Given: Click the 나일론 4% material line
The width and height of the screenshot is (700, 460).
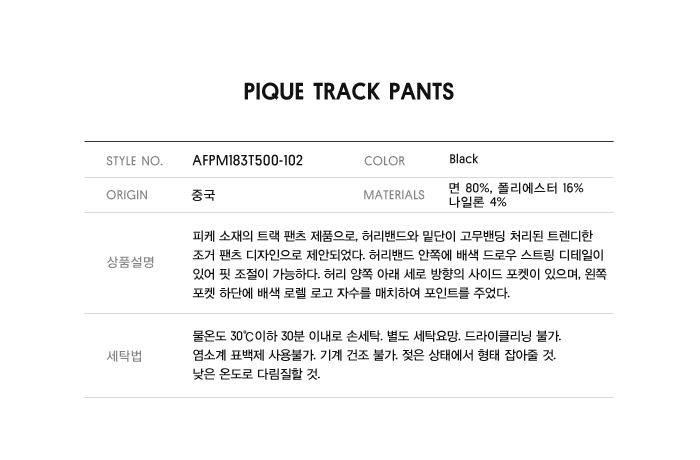Looking at the screenshot, I should point(478,202).
